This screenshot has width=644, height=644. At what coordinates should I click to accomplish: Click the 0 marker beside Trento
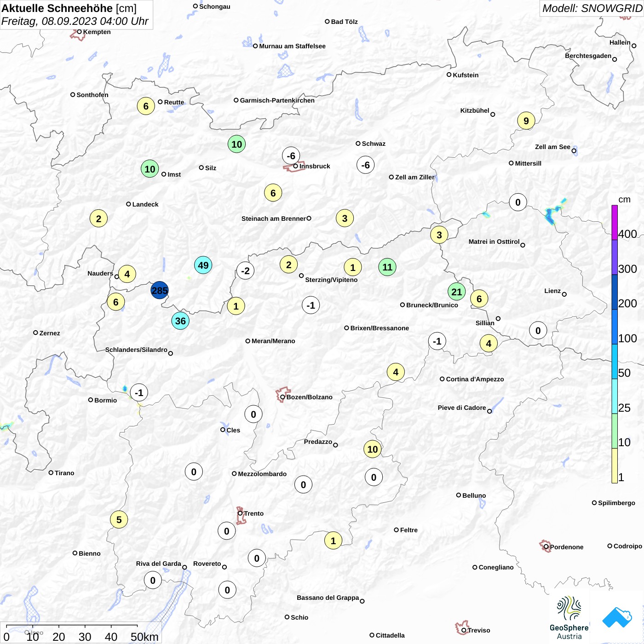click(226, 531)
